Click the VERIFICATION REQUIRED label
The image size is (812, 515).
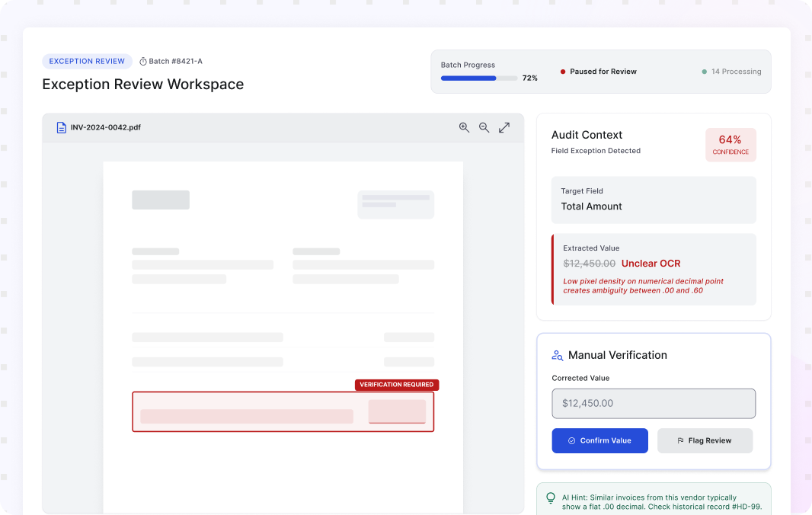[x=397, y=385]
